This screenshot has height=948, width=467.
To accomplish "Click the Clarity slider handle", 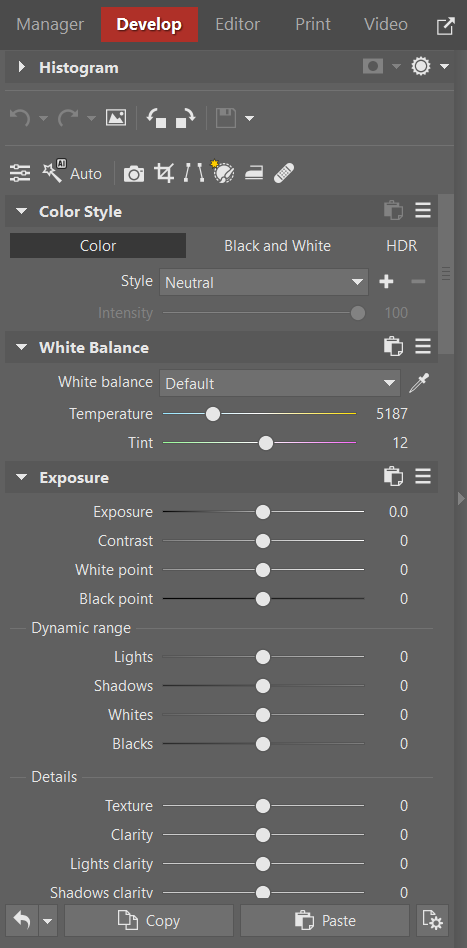I will (263, 835).
